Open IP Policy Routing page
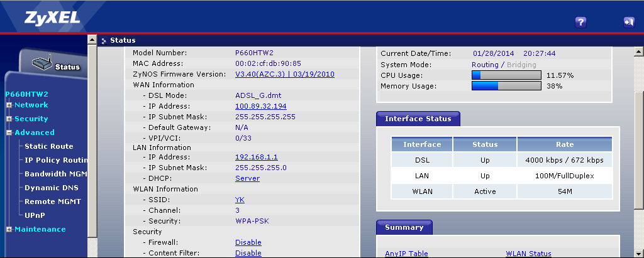Image resolution: width=644 pixels, height=258 pixels. click(x=56, y=160)
